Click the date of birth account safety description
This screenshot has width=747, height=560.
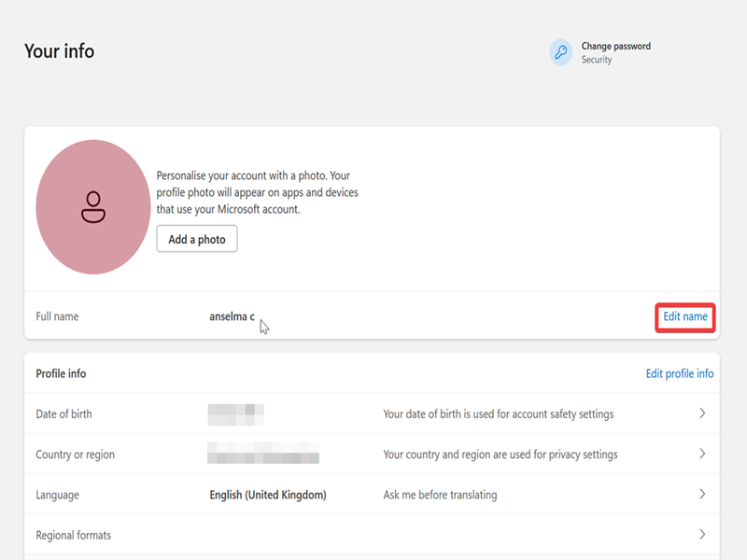click(x=498, y=413)
